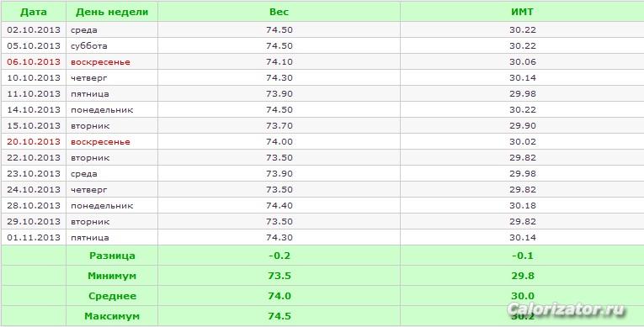Click the Среднее summary label
Viewport: 644px width, 327px height.
[112, 296]
